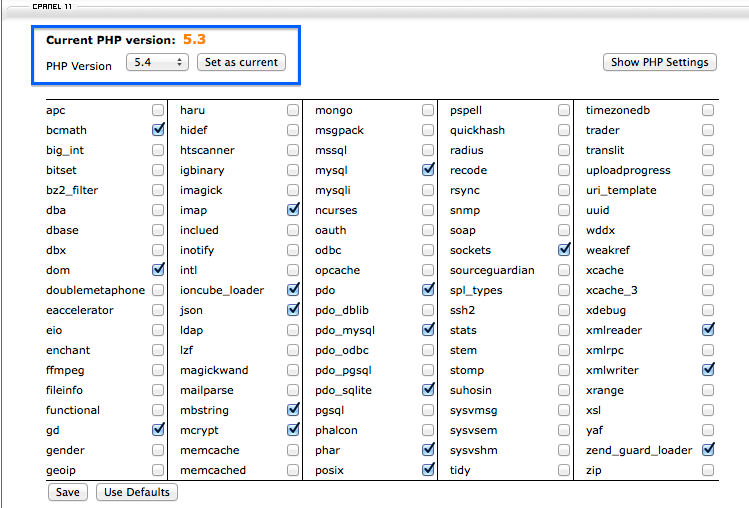Uncheck the bcmath extension
The height and width of the screenshot is (508, 749).
pyautogui.click(x=158, y=130)
